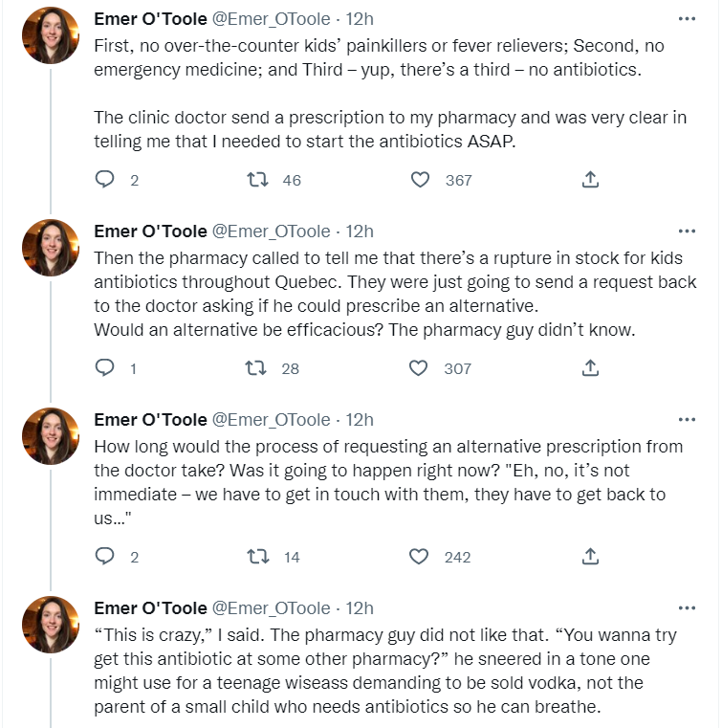Click the 12h timestamp on the third tweet
The width and height of the screenshot is (722, 728).
[x=360, y=420]
